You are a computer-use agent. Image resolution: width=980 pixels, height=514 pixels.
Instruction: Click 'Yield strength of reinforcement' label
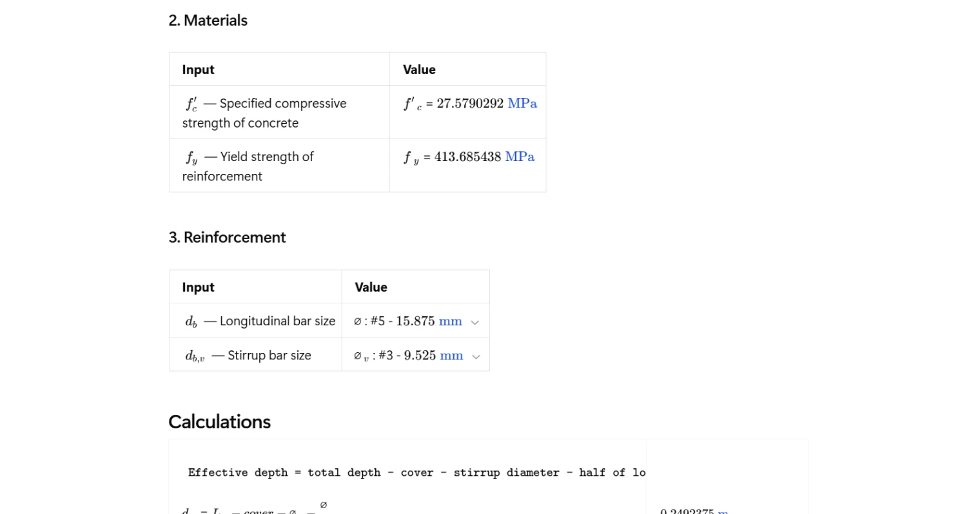(x=248, y=166)
